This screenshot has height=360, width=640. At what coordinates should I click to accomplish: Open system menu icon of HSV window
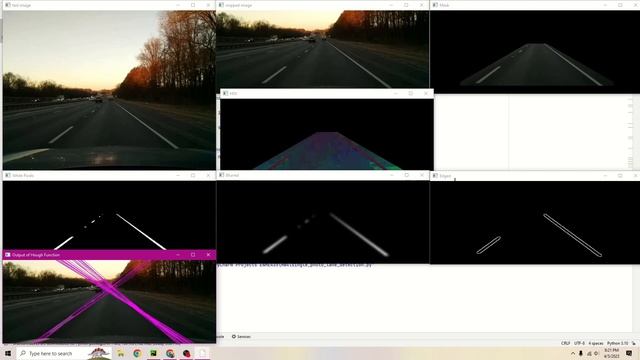tap(225, 93)
